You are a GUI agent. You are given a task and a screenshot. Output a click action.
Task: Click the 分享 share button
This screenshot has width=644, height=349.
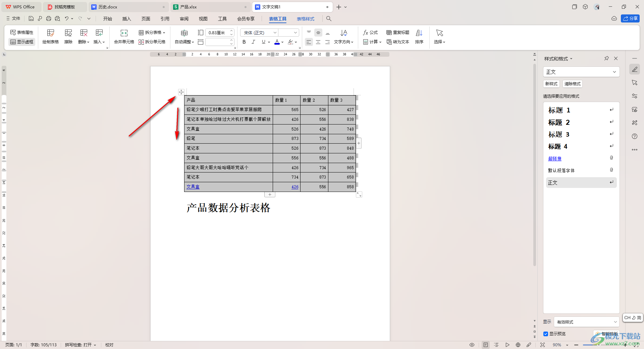(x=630, y=18)
